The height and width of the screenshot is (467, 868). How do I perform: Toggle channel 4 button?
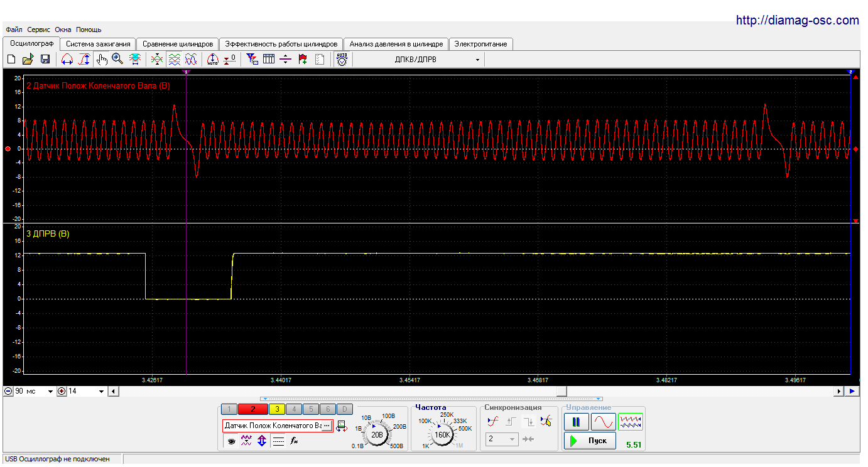click(x=293, y=409)
